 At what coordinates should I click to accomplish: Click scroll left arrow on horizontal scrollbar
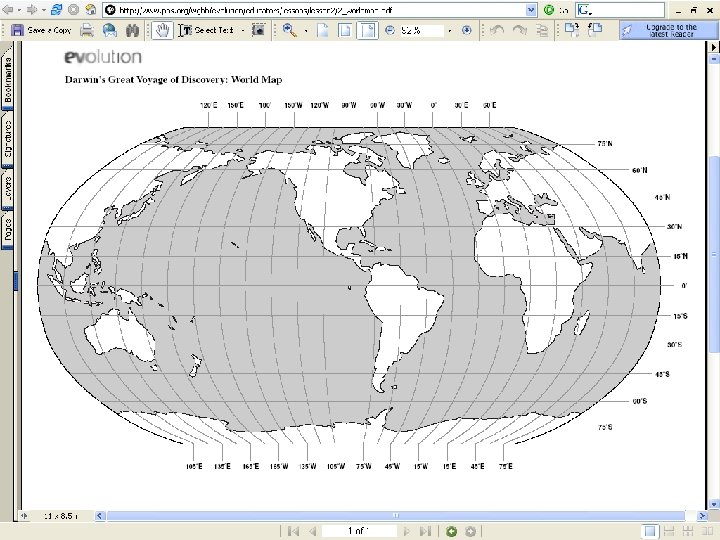100,516
